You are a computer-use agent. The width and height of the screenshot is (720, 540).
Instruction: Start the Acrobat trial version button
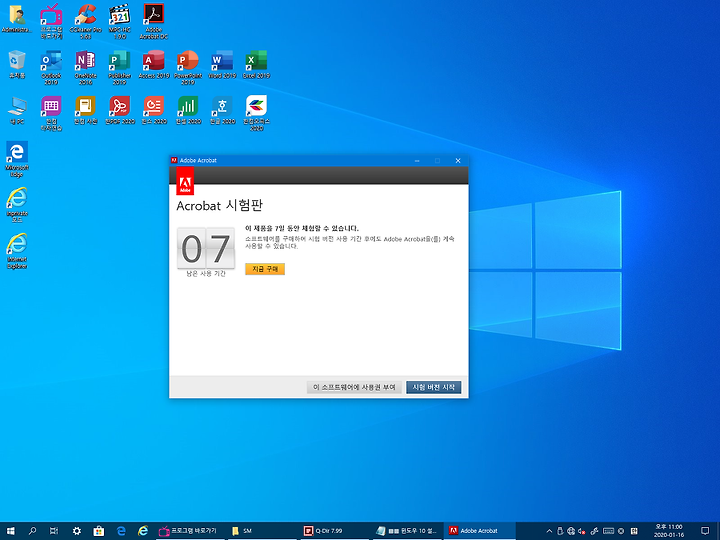[x=433, y=387]
